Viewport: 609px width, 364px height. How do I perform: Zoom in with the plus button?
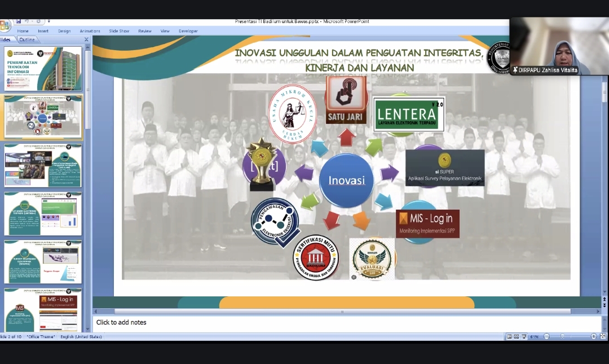click(593, 337)
